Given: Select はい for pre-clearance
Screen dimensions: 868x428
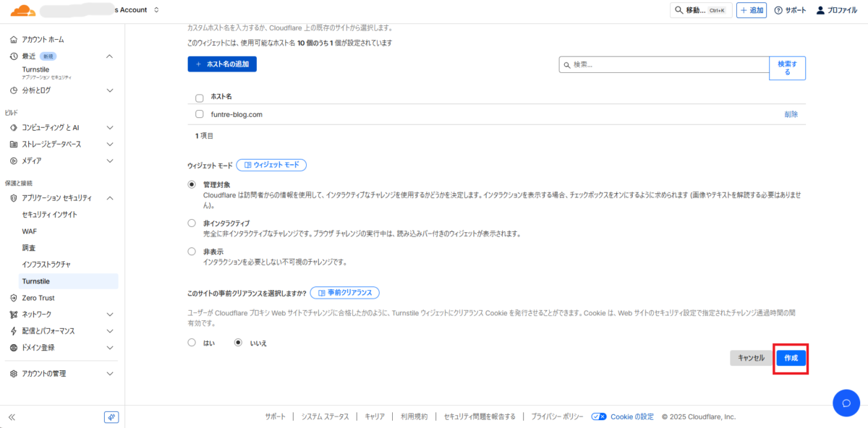Looking at the screenshot, I should 192,342.
